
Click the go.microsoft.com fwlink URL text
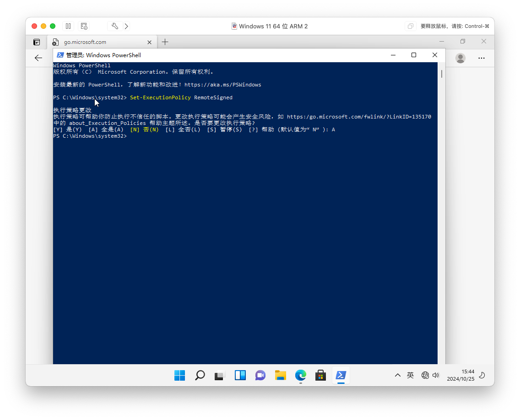tap(359, 117)
